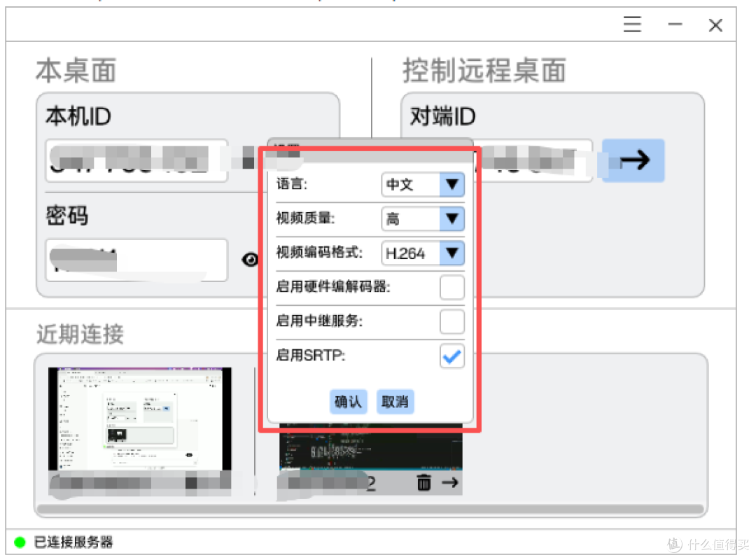Click the 本机ID field
The image size is (756, 560).
(x=136, y=160)
